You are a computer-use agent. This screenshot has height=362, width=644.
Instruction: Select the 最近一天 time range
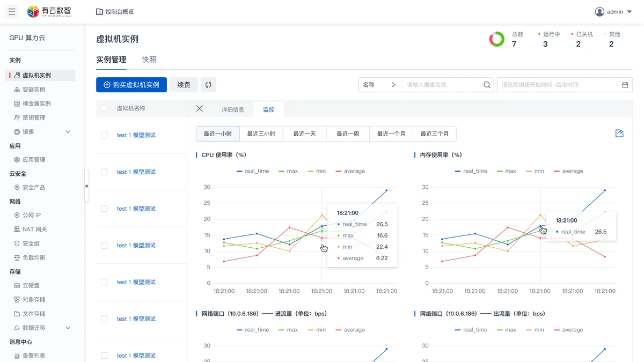[304, 134]
